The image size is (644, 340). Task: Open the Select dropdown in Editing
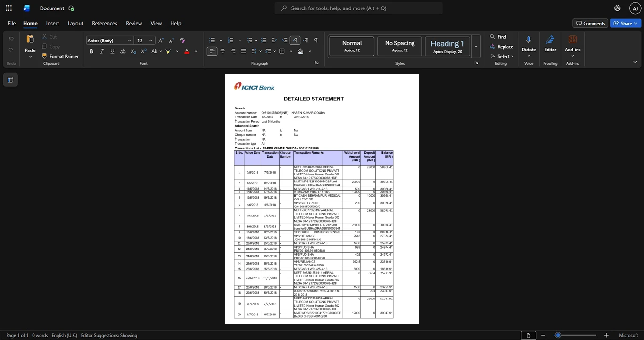[x=502, y=56]
